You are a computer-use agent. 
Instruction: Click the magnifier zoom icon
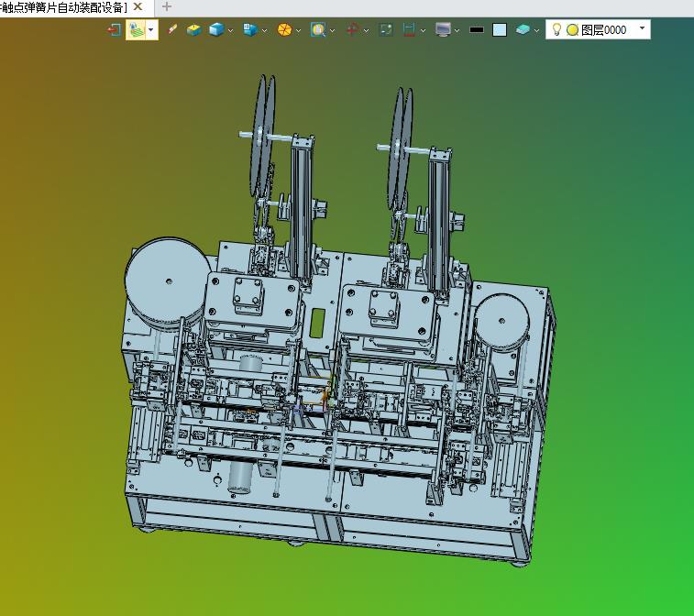coord(317,29)
